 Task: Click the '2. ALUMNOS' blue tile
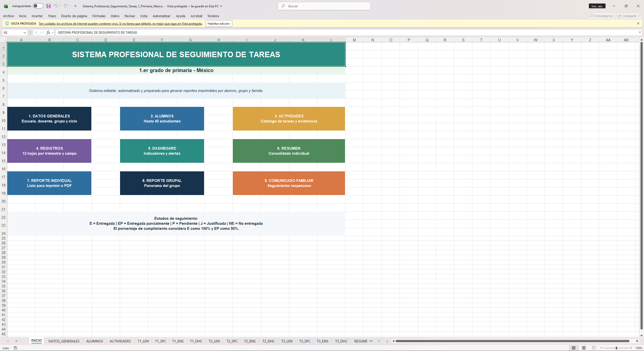(162, 119)
